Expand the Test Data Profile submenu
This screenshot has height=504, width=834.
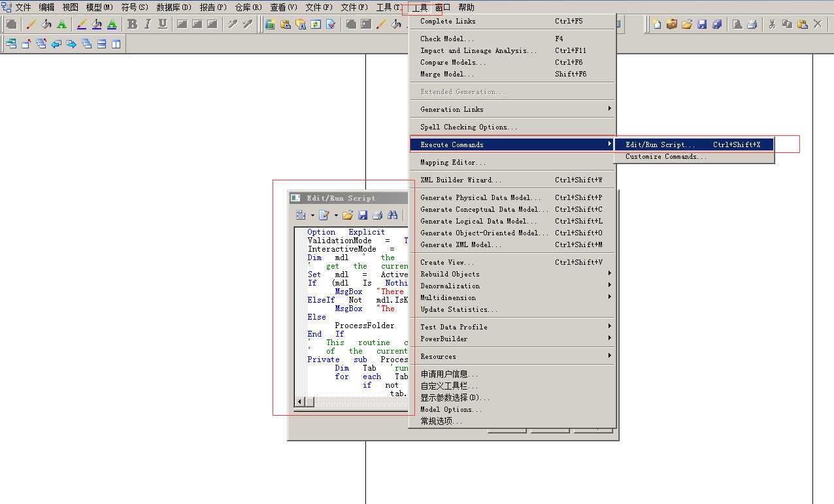513,327
